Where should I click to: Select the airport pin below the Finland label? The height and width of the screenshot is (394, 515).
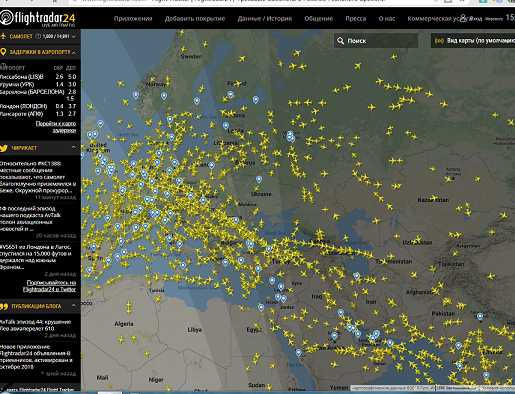pos(230,95)
